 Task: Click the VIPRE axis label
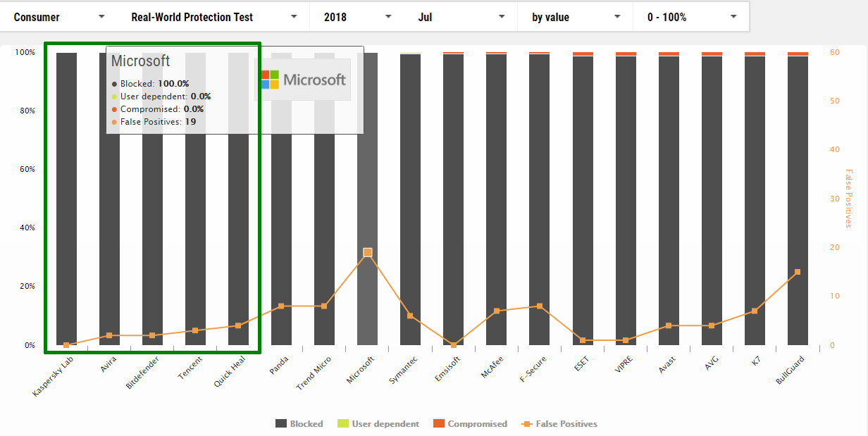pyautogui.click(x=625, y=363)
